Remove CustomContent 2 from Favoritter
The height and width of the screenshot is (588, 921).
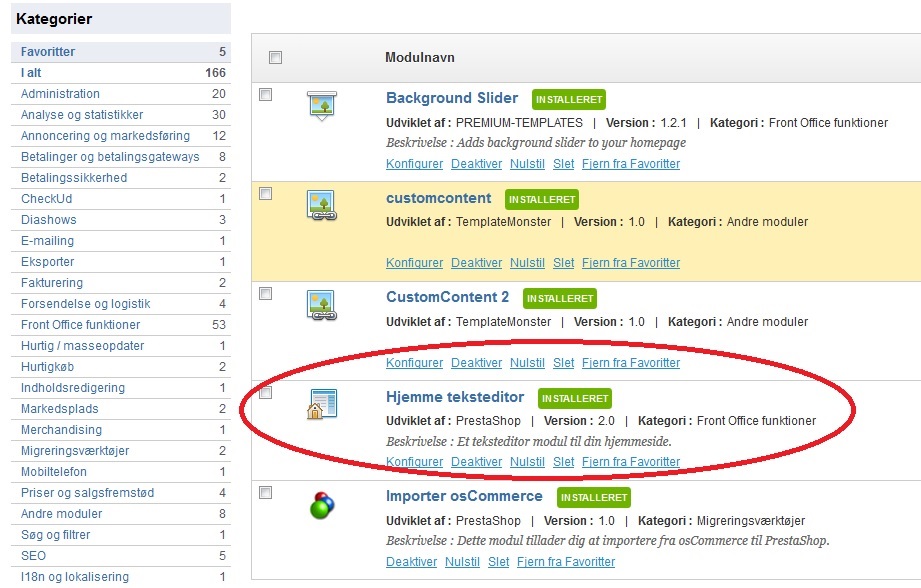(631, 363)
